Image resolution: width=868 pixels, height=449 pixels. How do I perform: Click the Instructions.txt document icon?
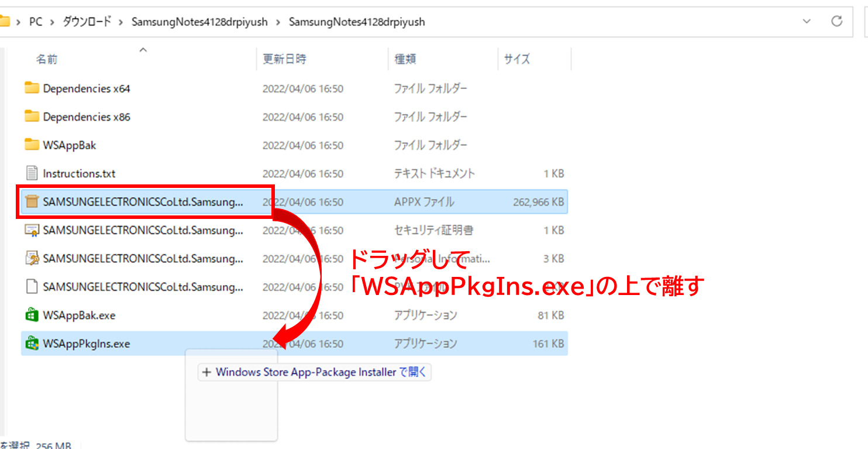point(32,173)
